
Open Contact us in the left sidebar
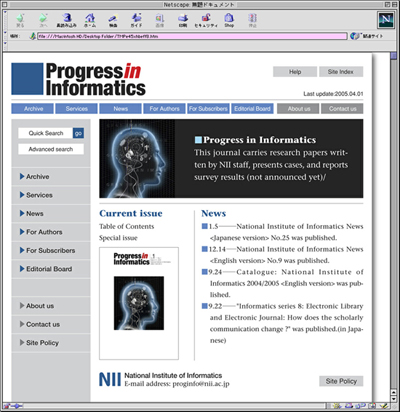[51, 324]
